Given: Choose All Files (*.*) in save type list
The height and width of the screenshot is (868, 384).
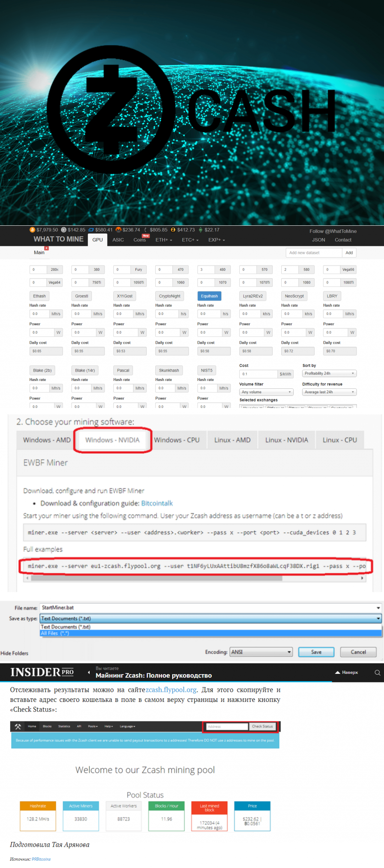Looking at the screenshot, I should point(211,633).
